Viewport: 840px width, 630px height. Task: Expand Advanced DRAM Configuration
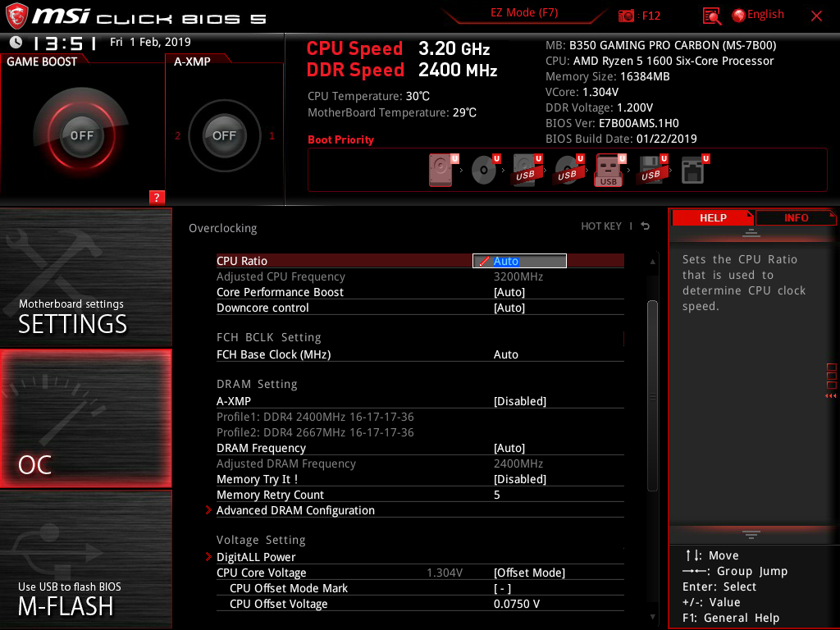click(295, 509)
